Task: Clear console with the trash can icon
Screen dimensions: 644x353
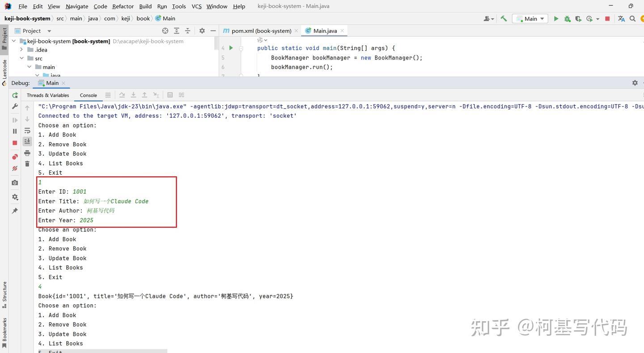Action: (27, 164)
